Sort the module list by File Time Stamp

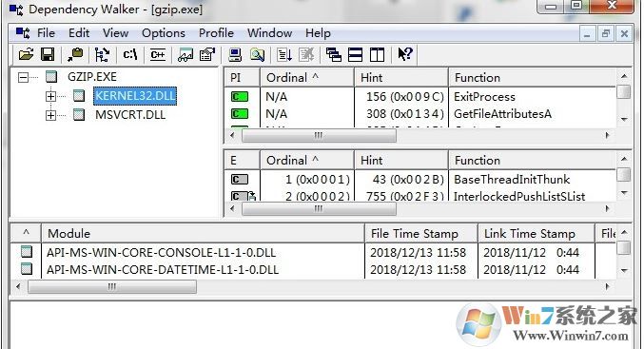pos(421,233)
